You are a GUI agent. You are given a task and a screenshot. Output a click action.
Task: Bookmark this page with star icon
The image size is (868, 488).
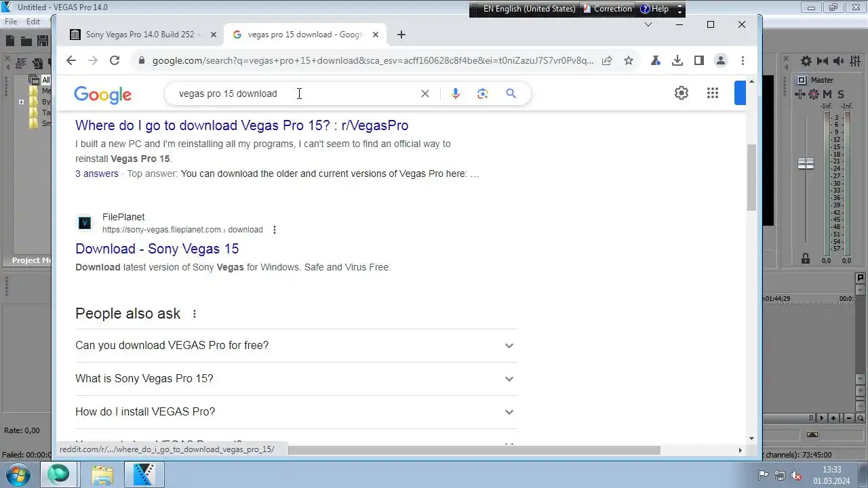(629, 60)
